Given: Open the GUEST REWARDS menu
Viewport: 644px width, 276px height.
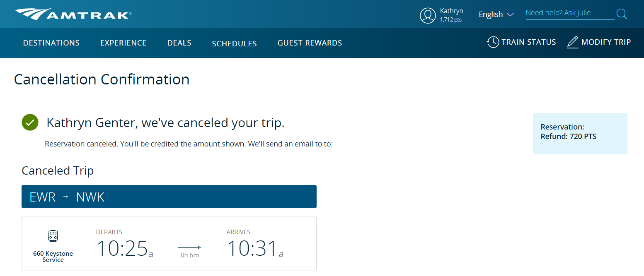Looking at the screenshot, I should [310, 43].
